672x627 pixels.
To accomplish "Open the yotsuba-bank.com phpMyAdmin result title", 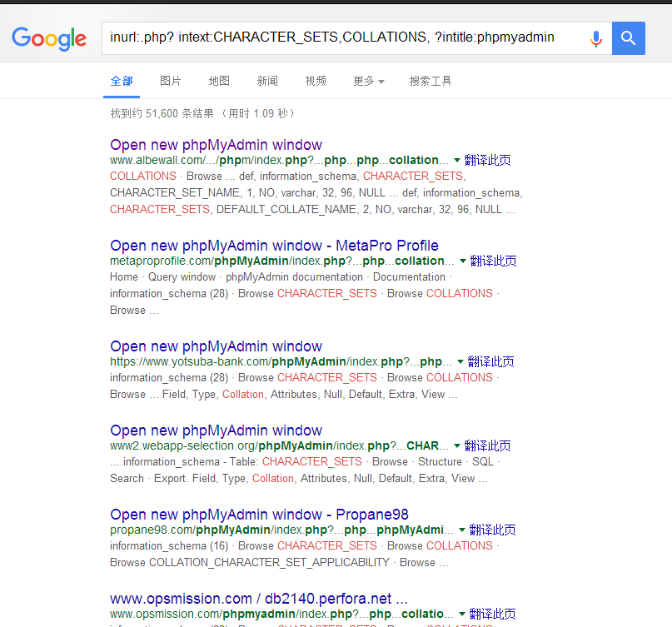I will point(216,346).
